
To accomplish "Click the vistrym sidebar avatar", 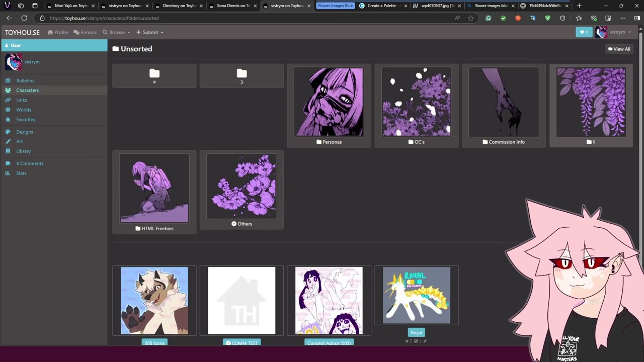I will [14, 62].
